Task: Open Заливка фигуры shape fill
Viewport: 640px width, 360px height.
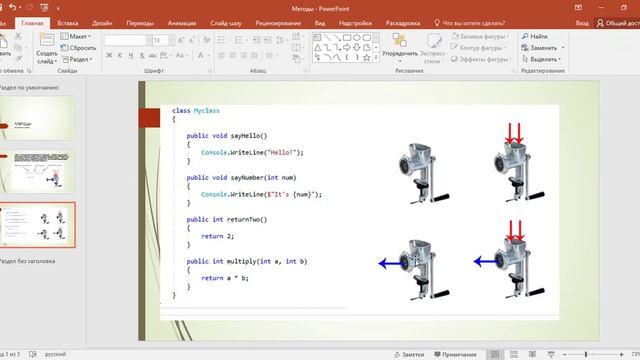Action: pyautogui.click(x=480, y=36)
